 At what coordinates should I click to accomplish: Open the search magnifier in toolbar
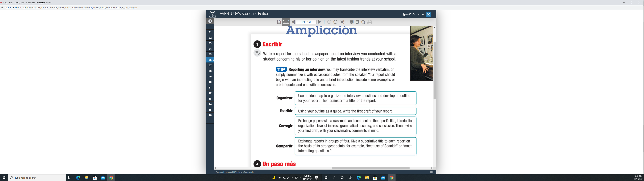[363, 22]
